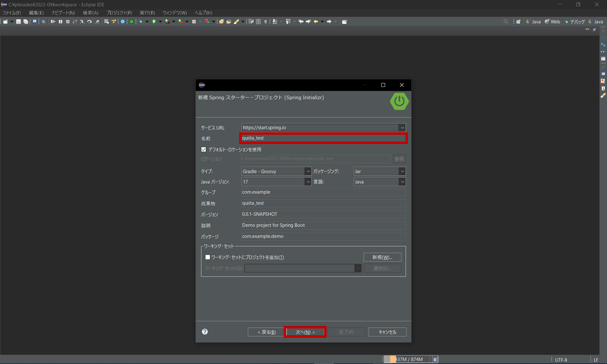607x364 pixels.
Task: Uncheck デフォルト・ロケーションを使用 checkbox
Action: click(x=204, y=149)
